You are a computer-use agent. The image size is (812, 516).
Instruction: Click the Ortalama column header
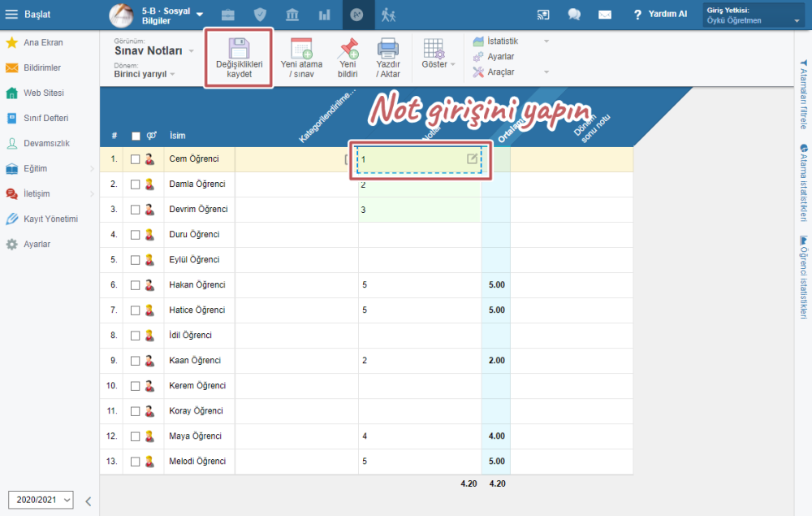pos(510,129)
